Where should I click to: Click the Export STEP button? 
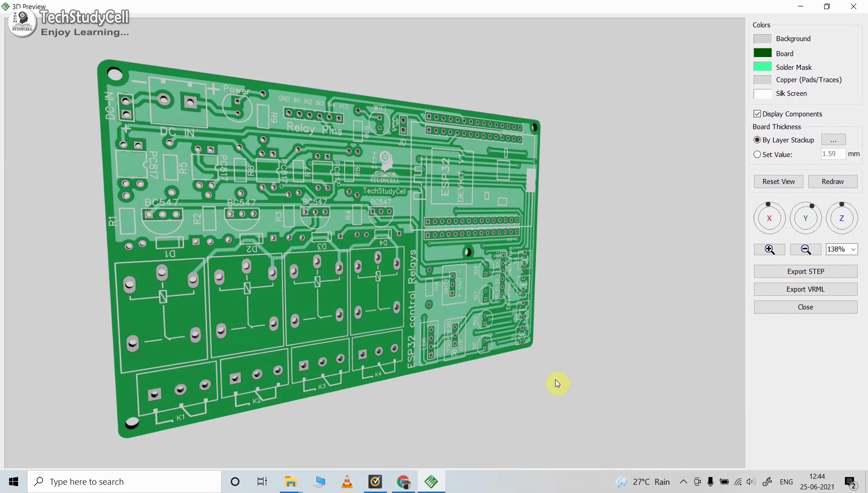[806, 271]
